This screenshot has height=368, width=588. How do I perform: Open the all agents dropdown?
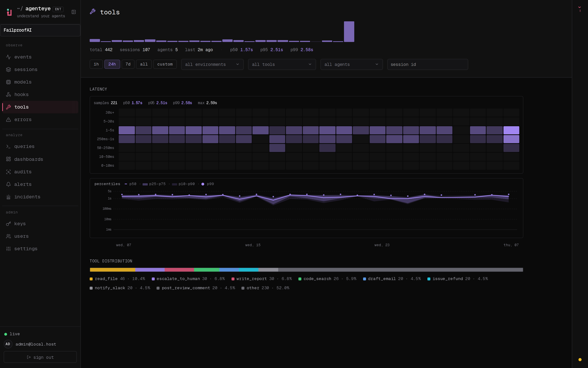pos(351,65)
